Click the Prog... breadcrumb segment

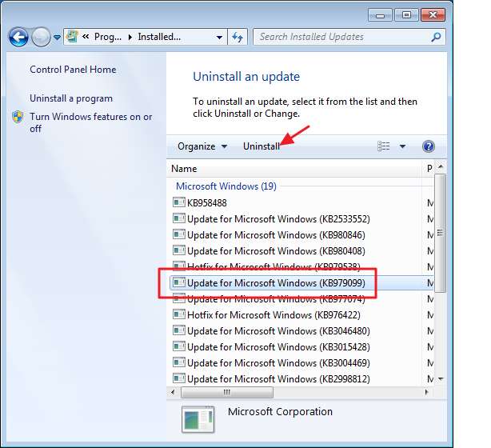(108, 37)
